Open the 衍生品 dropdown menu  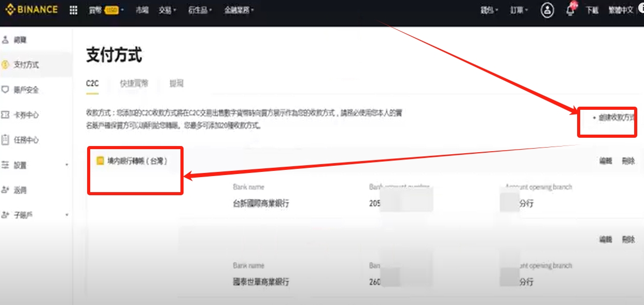[x=200, y=10]
